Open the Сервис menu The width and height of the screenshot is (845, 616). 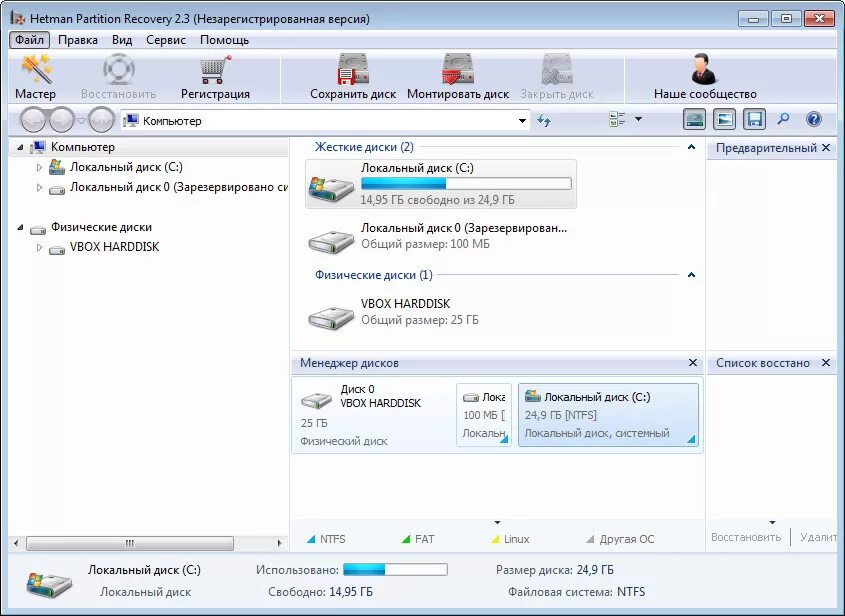point(166,40)
